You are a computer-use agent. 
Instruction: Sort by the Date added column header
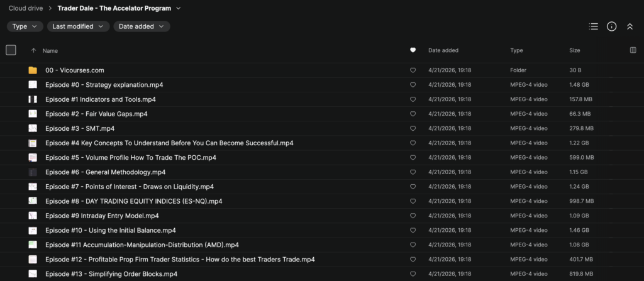point(443,50)
